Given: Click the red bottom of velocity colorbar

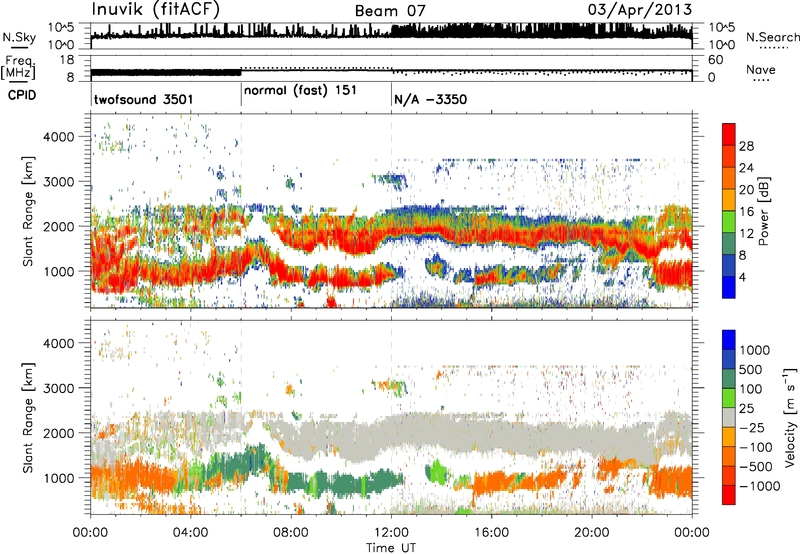Looking at the screenshot, I should 729,495.
